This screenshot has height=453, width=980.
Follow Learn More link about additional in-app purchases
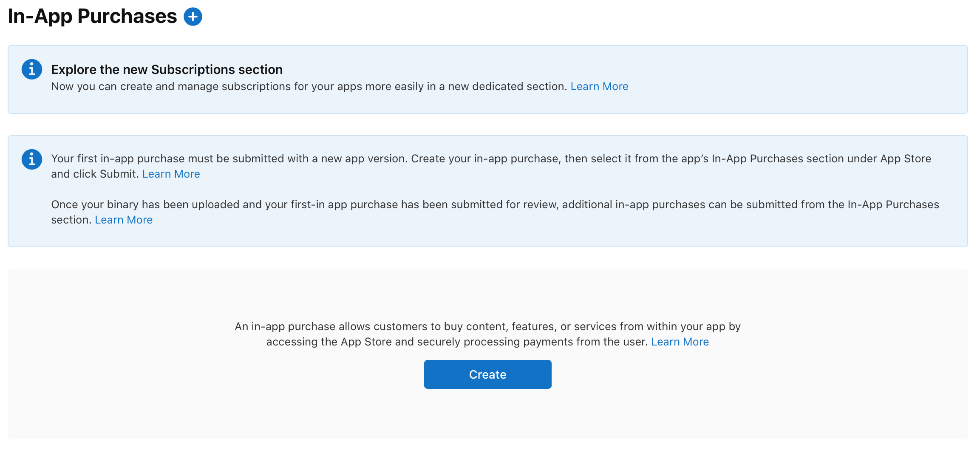[x=123, y=220]
